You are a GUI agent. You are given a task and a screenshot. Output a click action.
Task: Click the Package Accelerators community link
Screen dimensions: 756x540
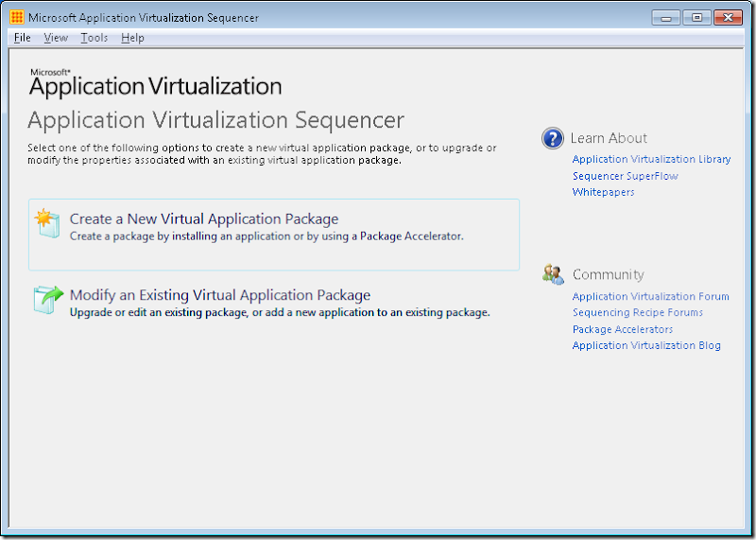623,329
